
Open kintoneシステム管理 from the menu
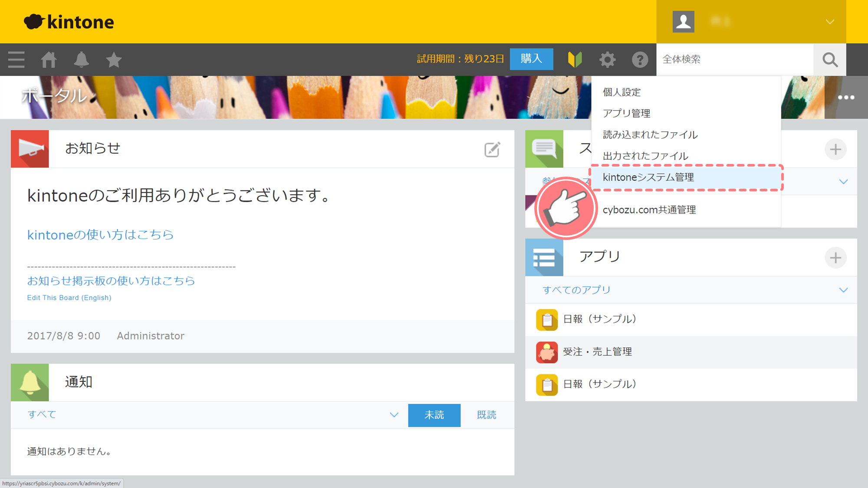(x=686, y=177)
